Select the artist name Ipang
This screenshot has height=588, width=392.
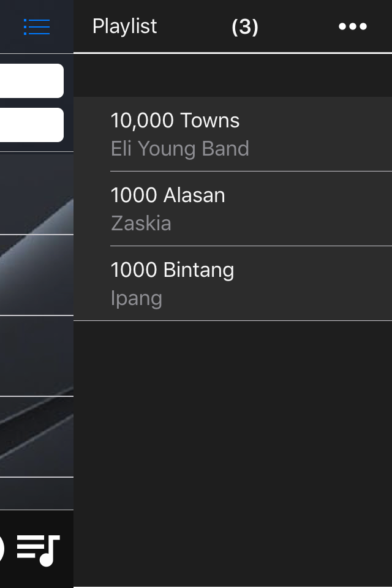(x=137, y=298)
